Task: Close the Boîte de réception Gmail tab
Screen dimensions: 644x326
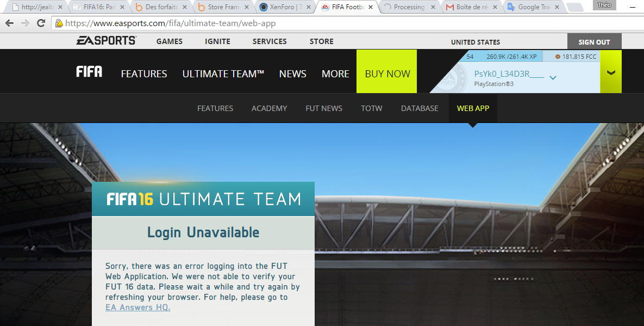Action: coord(495,7)
